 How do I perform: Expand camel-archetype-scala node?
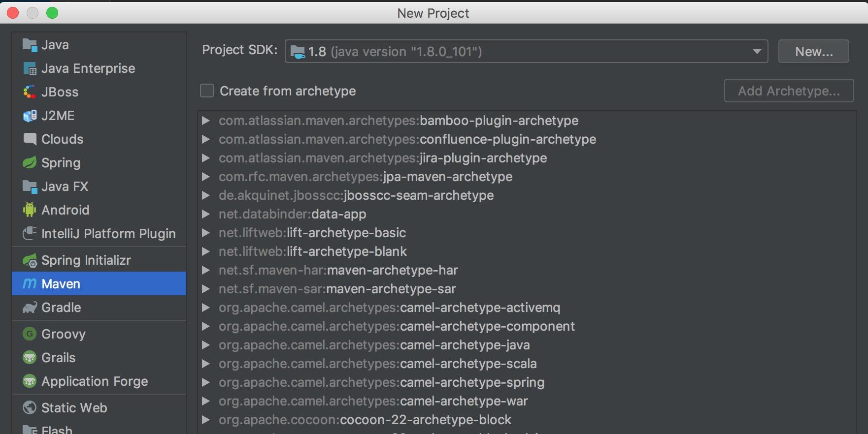[206, 364]
